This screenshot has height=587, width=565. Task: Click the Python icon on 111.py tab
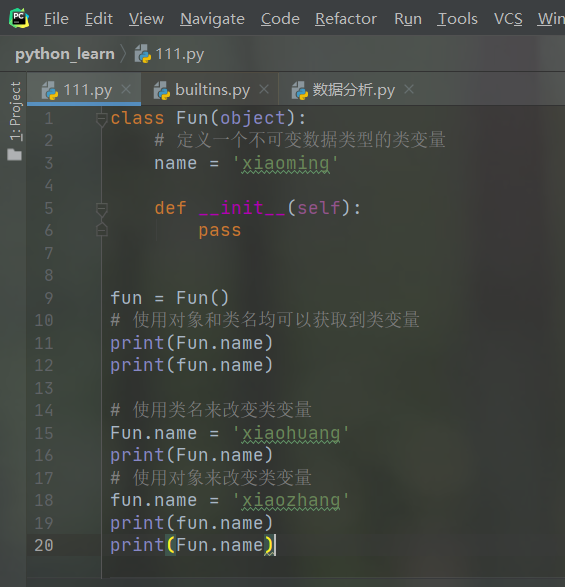50,91
